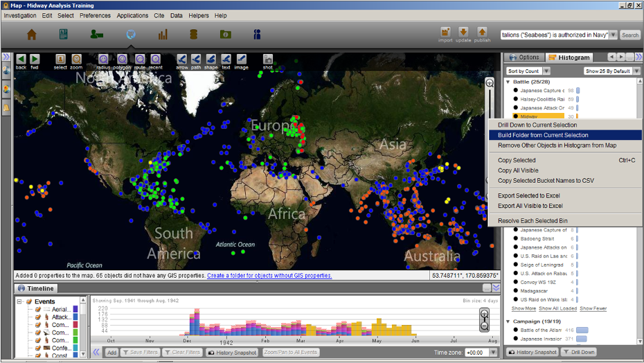
Task: Open the Applications menu
Action: coord(132,16)
